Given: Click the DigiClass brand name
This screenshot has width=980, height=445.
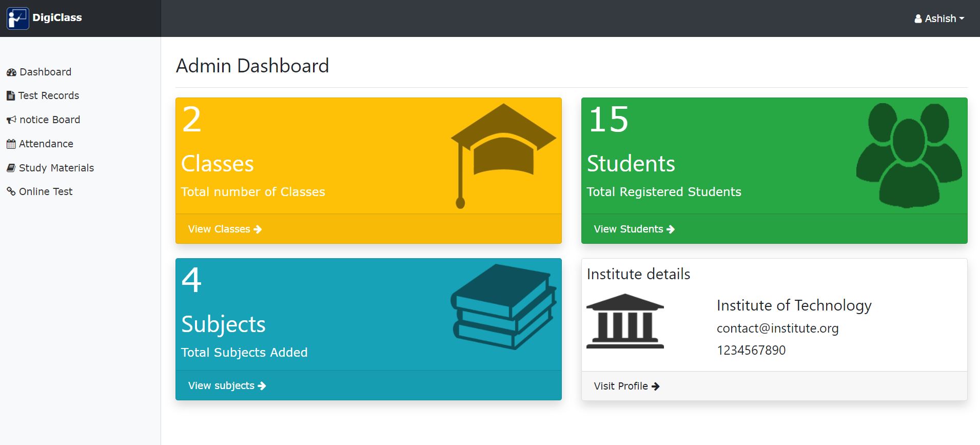Looking at the screenshot, I should (57, 17).
